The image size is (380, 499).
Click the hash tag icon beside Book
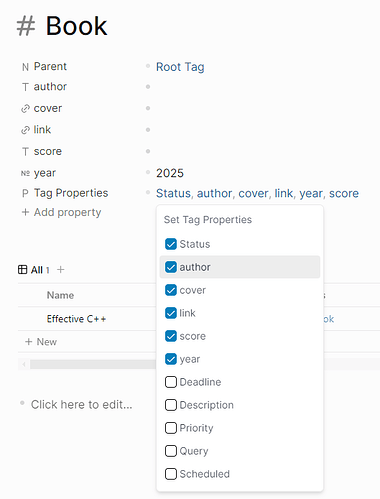click(26, 26)
